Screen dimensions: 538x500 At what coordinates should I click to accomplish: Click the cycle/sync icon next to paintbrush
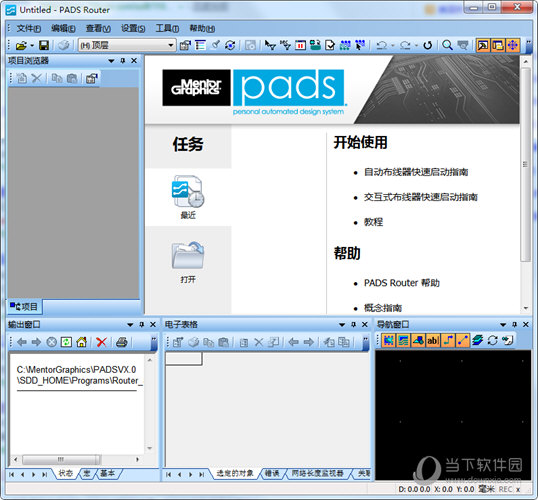[230, 45]
